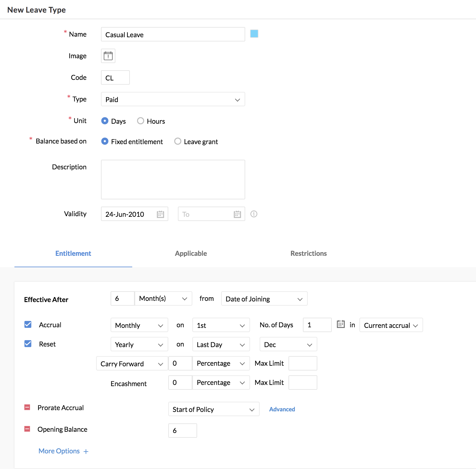The image size is (476, 469).
Task: Click the Advanced link
Action: pyautogui.click(x=282, y=409)
